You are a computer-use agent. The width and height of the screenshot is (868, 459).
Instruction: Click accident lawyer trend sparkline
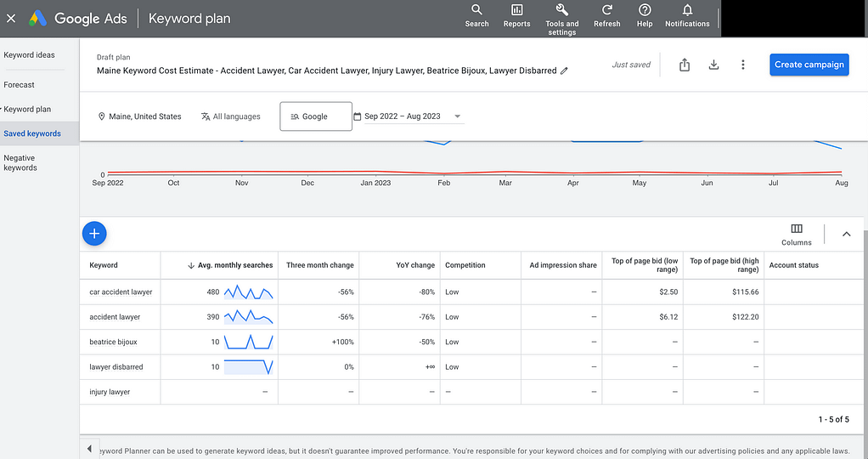click(x=249, y=317)
